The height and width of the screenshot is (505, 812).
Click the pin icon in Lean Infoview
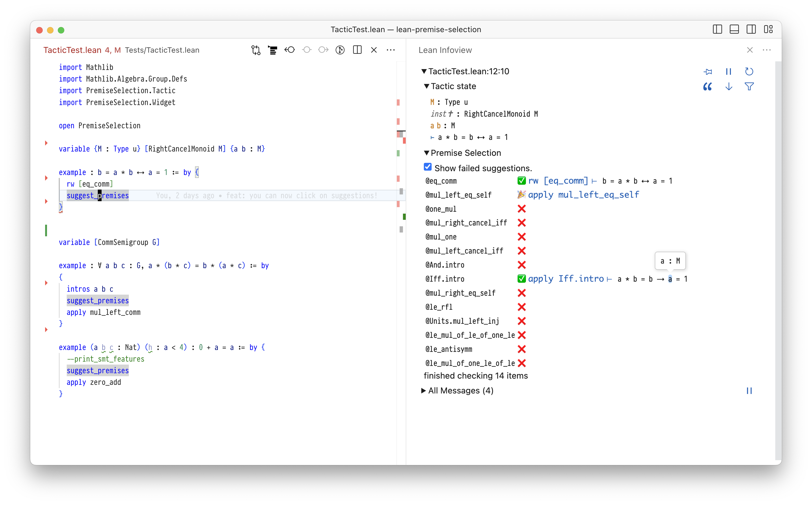707,72
